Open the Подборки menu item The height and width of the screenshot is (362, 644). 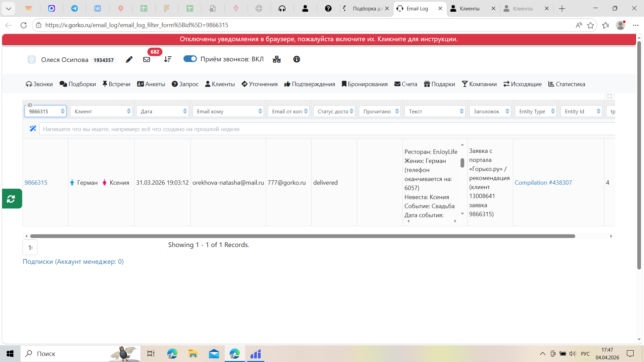(78, 84)
